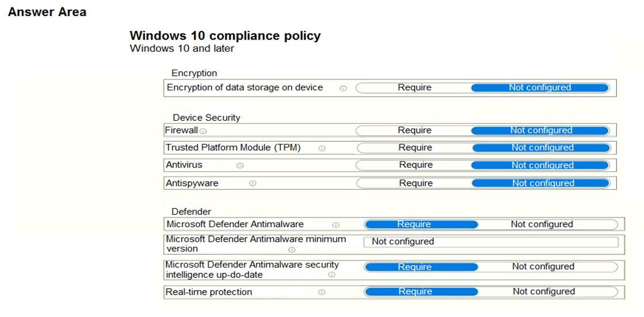This screenshot has width=644, height=317.
Task: Click the Firewall info icon
Action: [203, 131]
